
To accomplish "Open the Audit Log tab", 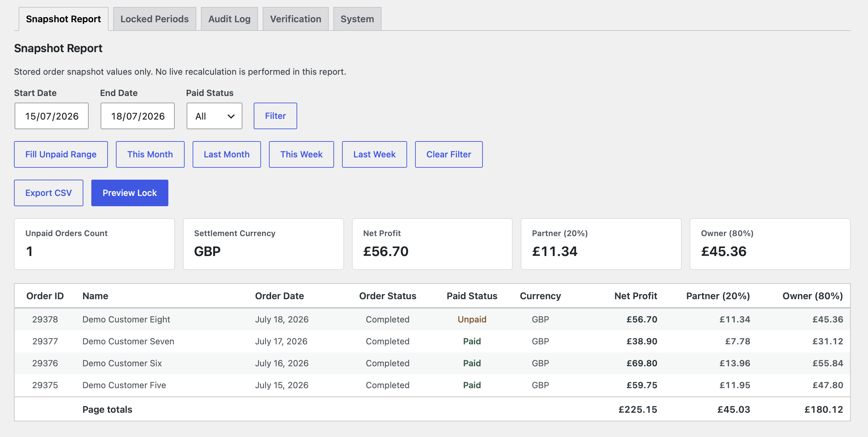I will (x=229, y=19).
